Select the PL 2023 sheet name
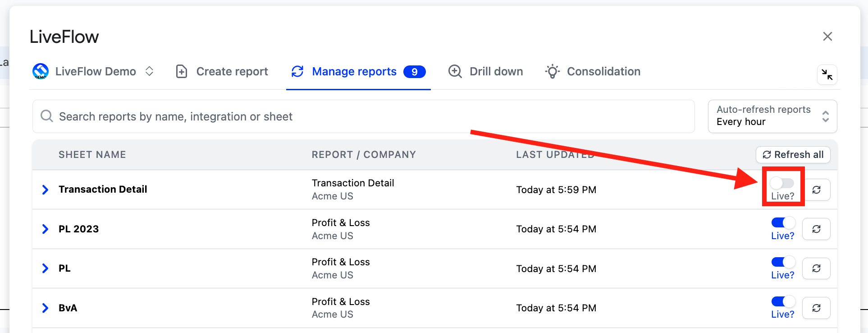Viewport: 868px width, 333px height. tap(79, 229)
